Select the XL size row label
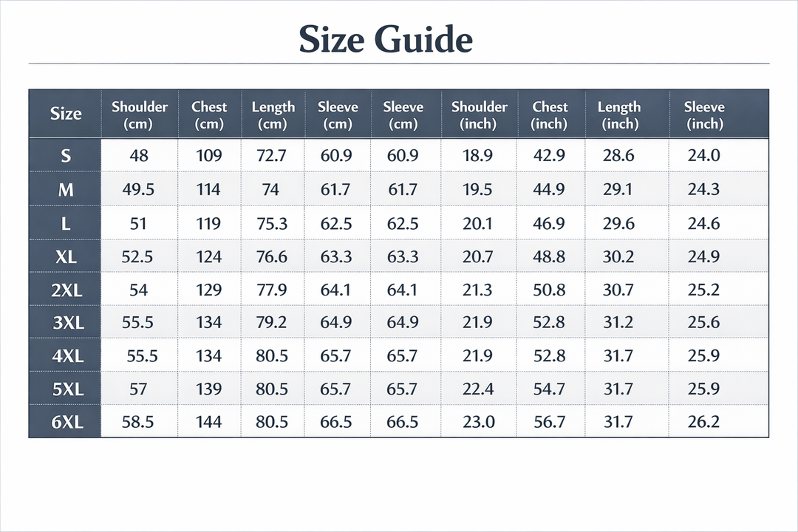 click(x=66, y=257)
